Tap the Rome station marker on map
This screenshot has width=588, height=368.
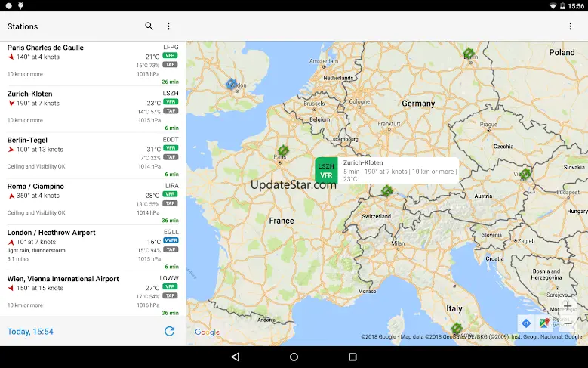click(457, 329)
